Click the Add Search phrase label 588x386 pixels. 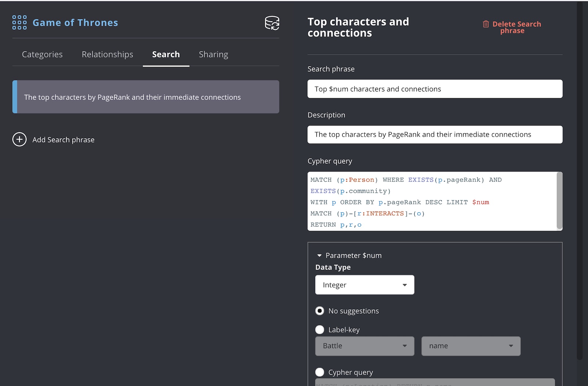point(64,140)
